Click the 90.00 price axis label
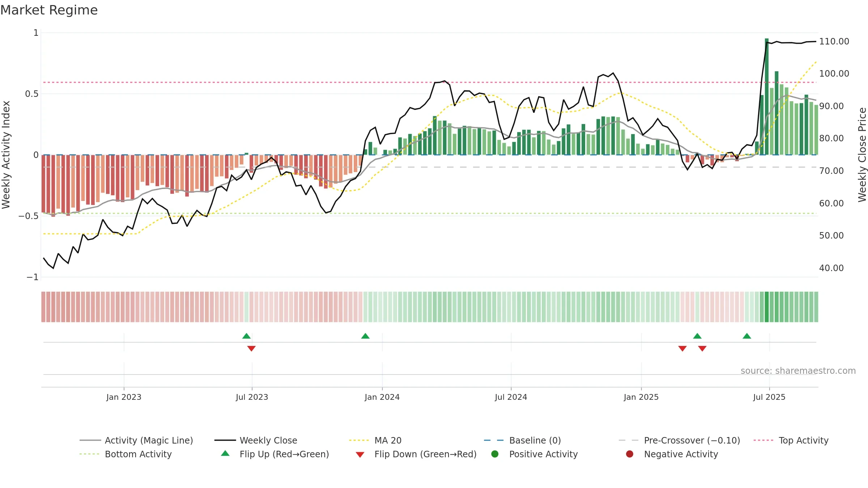The image size is (868, 488). click(x=831, y=106)
